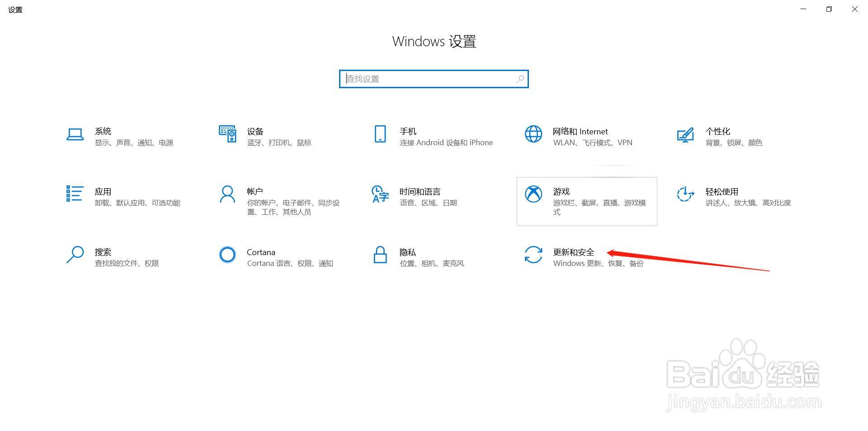Image resolution: width=868 pixels, height=431 pixels.
Task: Open the 帐户 person icon
Action: pyautogui.click(x=227, y=194)
